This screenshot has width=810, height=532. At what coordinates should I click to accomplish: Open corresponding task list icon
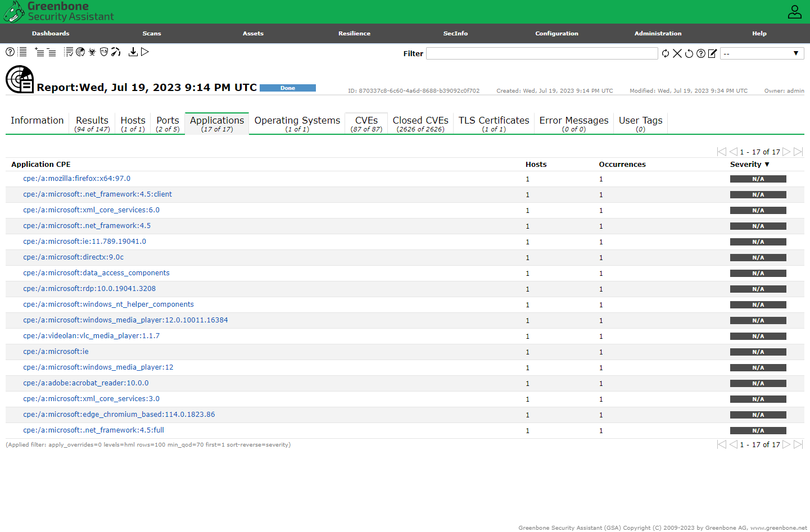[x=69, y=52]
